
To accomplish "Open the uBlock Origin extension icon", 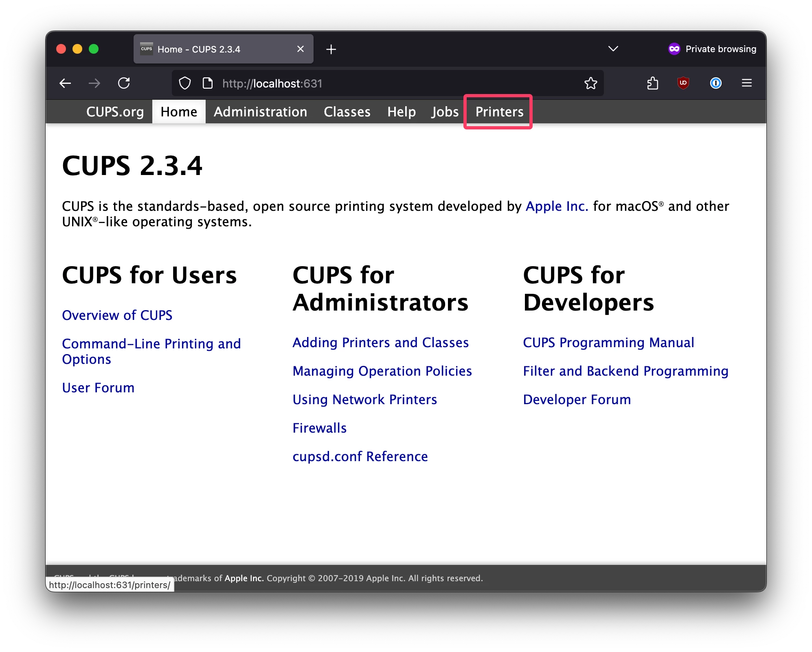I will point(683,83).
